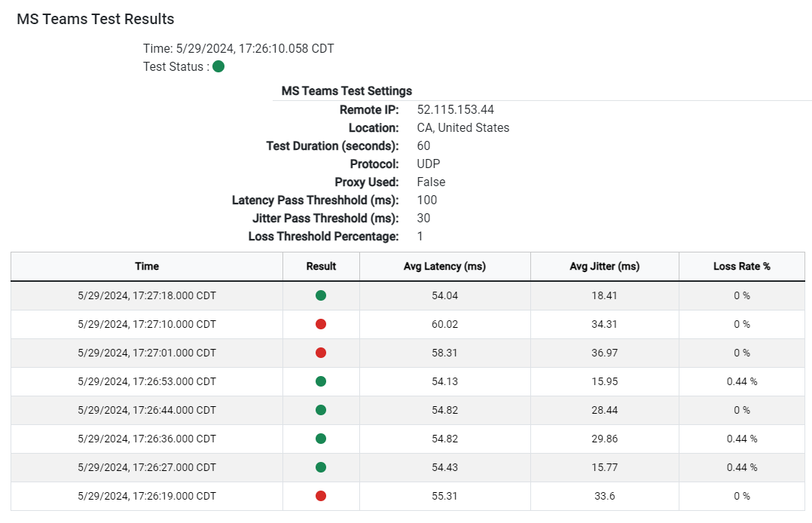812x523 pixels.
Task: Click the 0.44 % loss rate in 17:26:36 row
Action: tap(742, 439)
